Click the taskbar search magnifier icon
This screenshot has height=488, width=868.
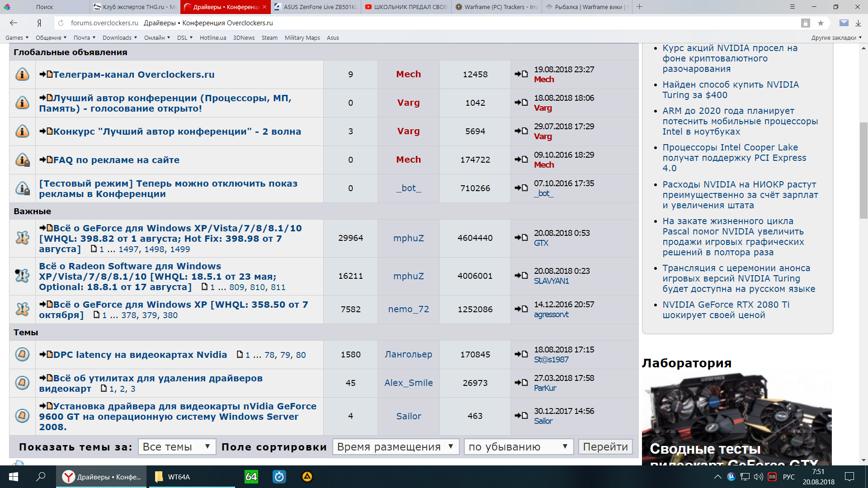coord(41,477)
